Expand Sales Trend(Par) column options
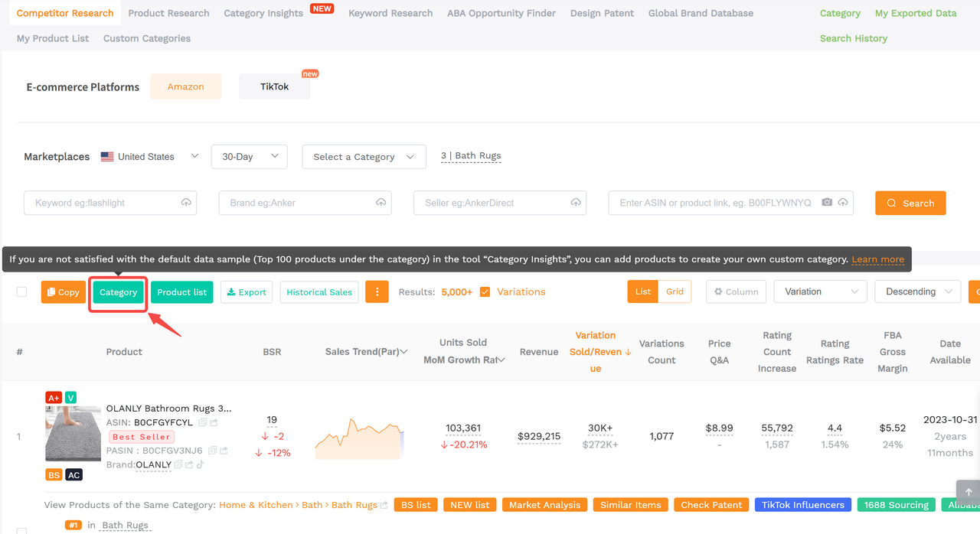Image resolution: width=980 pixels, height=534 pixels. [404, 352]
